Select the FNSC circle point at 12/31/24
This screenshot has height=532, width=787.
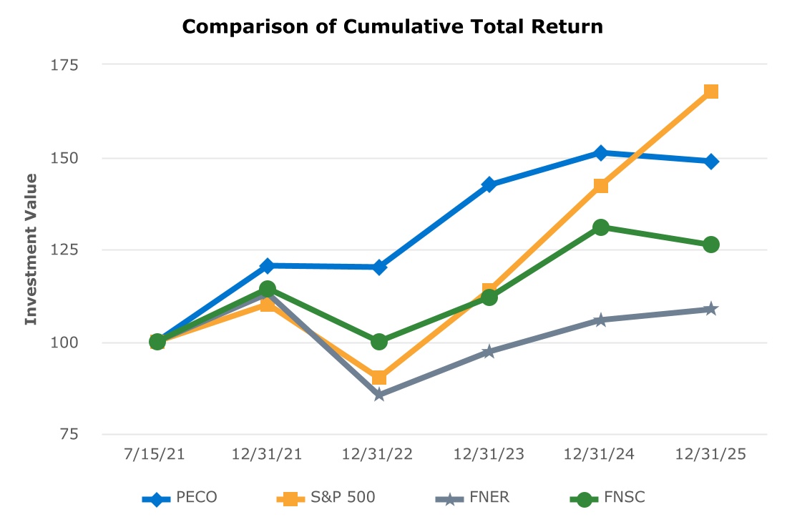601,227
